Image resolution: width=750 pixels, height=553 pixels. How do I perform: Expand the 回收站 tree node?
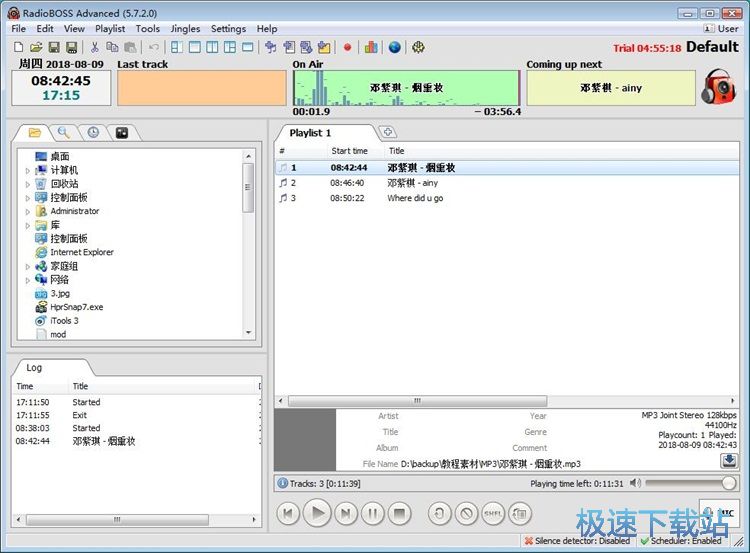tap(28, 184)
